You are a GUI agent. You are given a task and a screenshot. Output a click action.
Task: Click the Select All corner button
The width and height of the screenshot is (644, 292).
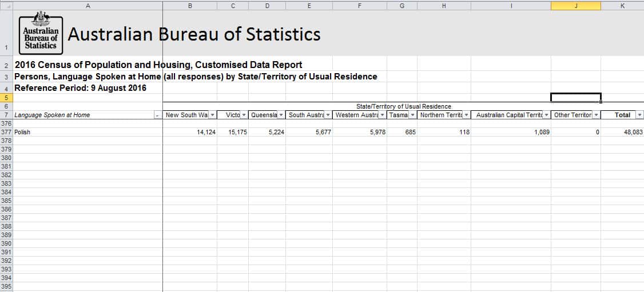pos(6,6)
